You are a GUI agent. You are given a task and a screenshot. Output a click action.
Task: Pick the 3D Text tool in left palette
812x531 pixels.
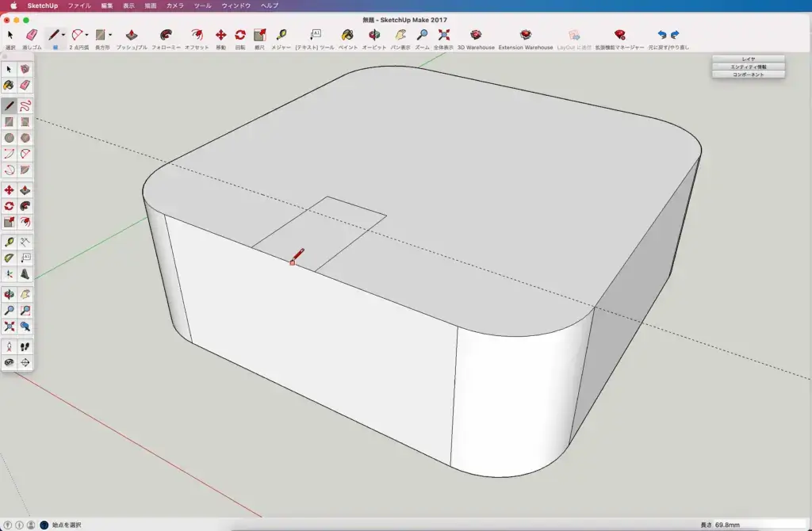tap(25, 274)
